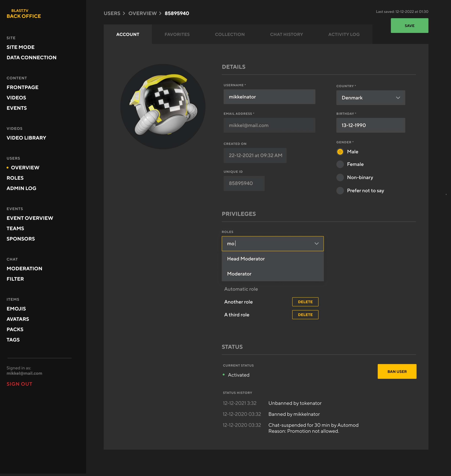Select Moderator from the roles suggestions
Image resolution: width=451 pixels, height=476 pixels.
(239, 274)
